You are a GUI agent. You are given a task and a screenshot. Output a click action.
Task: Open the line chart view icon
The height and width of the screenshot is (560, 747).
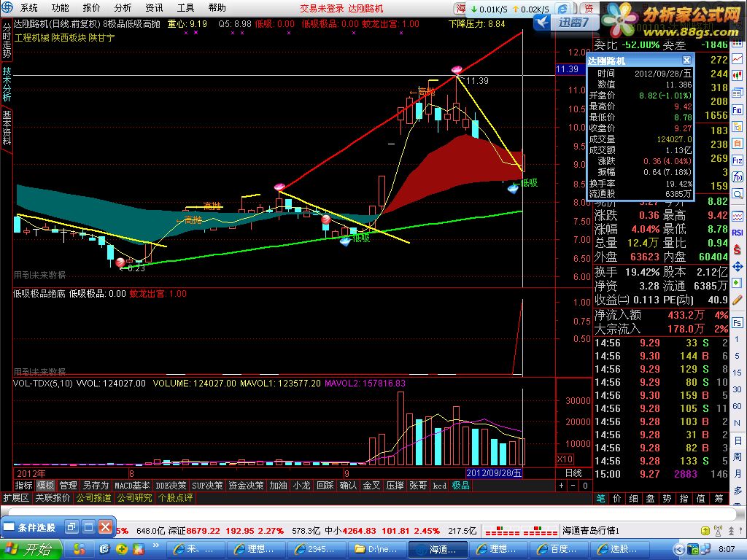[x=737, y=58]
